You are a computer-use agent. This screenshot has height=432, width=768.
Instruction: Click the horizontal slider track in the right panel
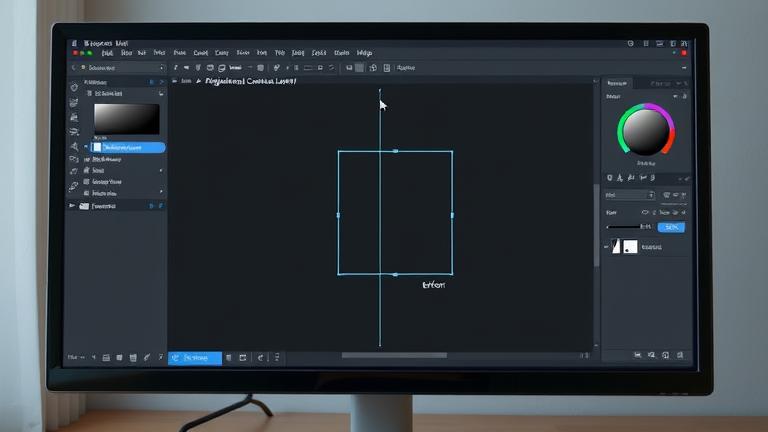click(623, 227)
